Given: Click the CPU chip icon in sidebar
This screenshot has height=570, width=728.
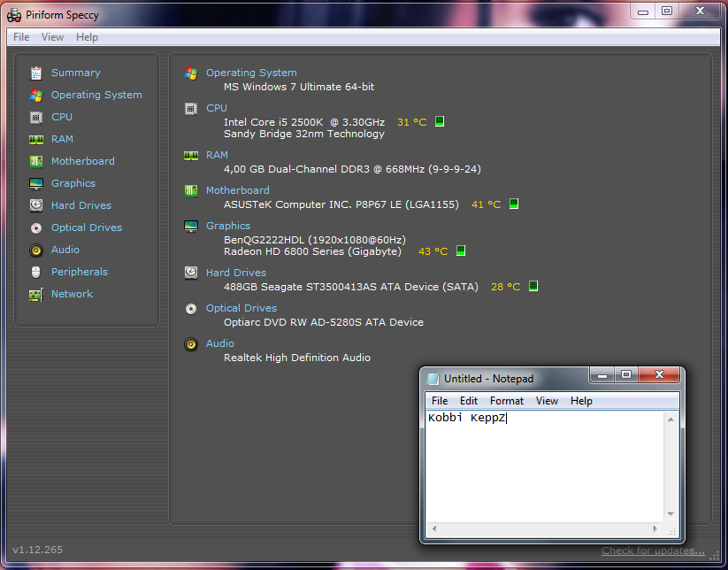Looking at the screenshot, I should click(36, 117).
